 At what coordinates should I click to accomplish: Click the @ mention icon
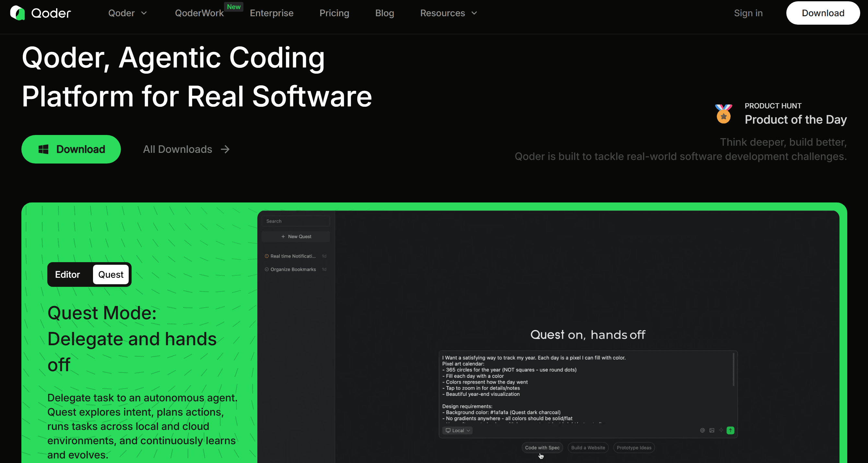(702, 430)
